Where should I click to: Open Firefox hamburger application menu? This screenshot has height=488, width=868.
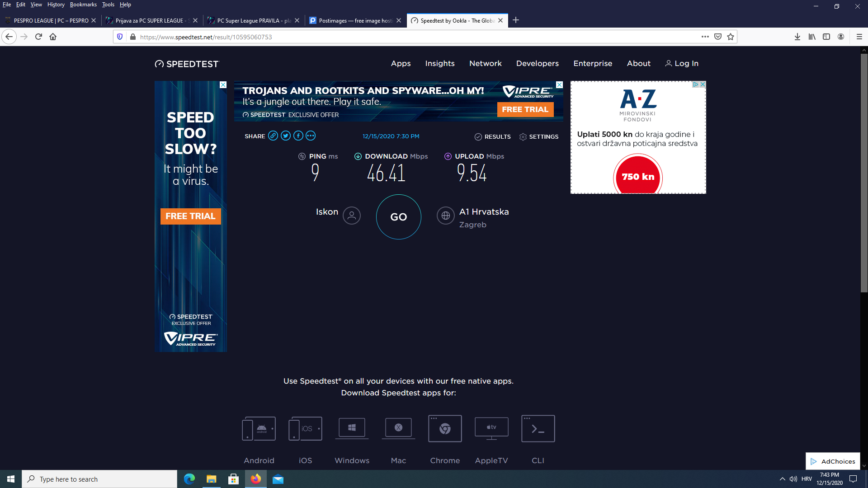click(859, 37)
